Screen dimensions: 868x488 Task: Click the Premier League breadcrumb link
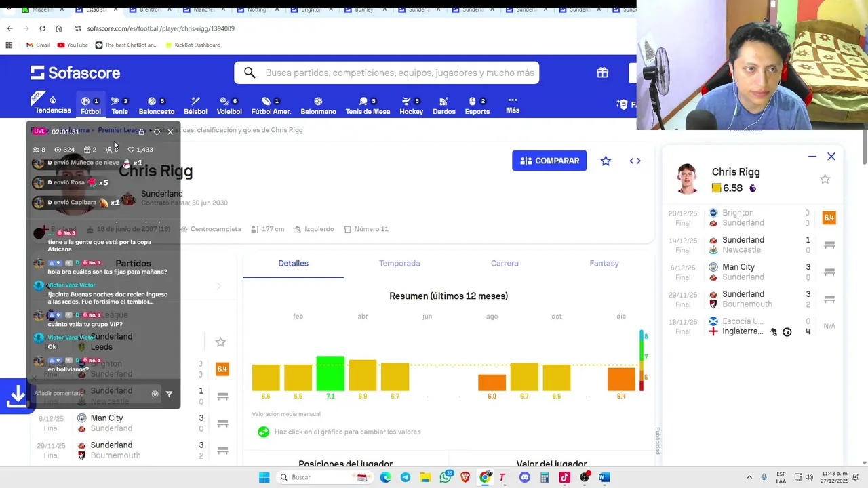[122, 130]
